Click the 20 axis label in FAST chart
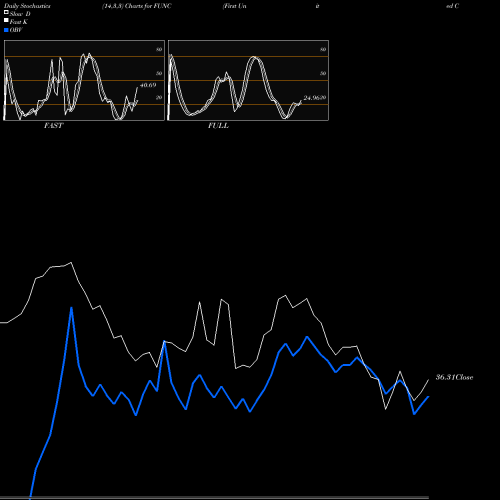500x500 pixels. (159, 98)
